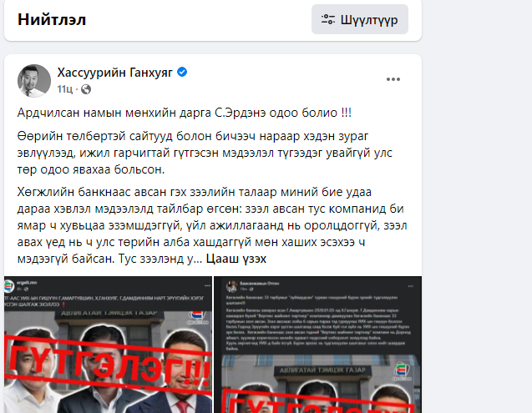Open Хассуурийн Ганхуяг's round profile picture
Image resolution: width=532 pixels, height=413 pixels.
click(x=34, y=81)
